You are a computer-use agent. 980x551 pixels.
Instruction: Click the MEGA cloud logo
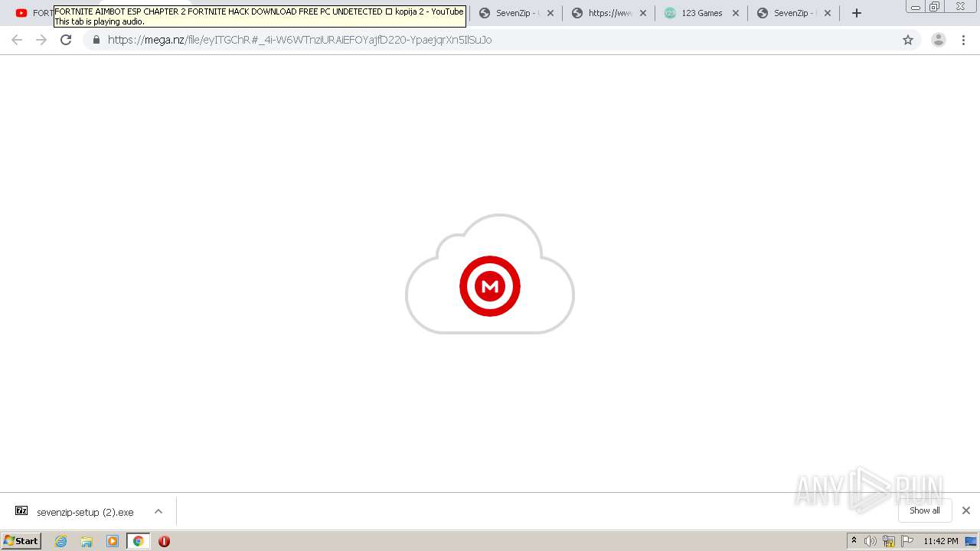(x=490, y=274)
